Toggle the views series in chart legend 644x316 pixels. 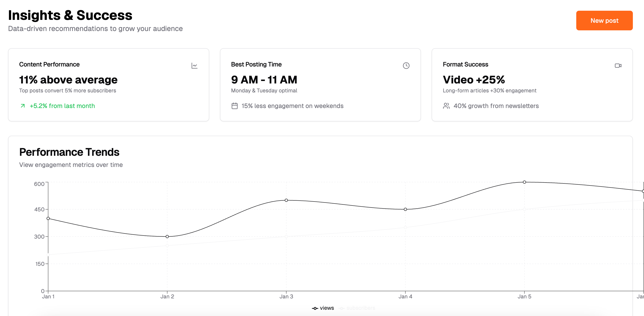click(326, 308)
